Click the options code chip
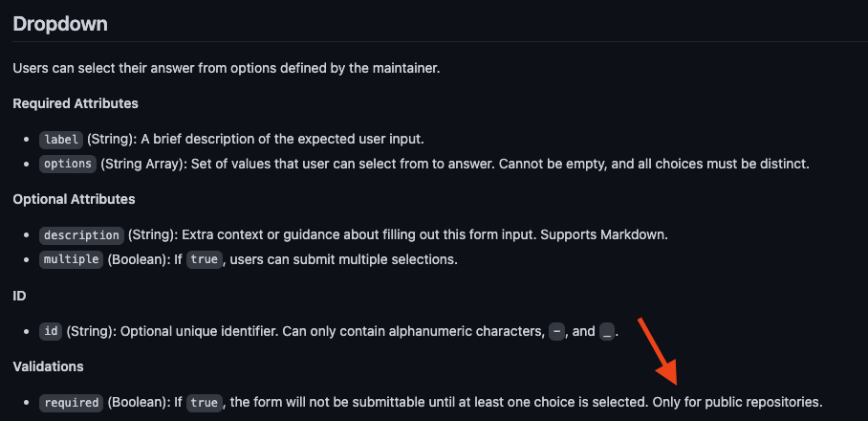The image size is (868, 421). click(68, 164)
